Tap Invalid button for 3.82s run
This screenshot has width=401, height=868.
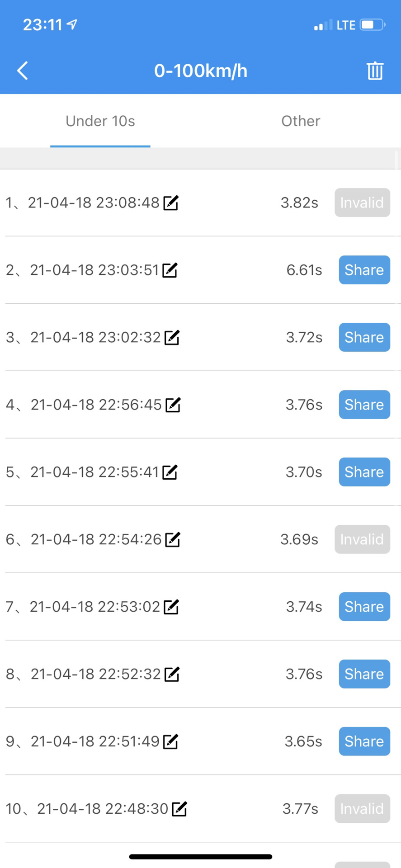click(362, 203)
